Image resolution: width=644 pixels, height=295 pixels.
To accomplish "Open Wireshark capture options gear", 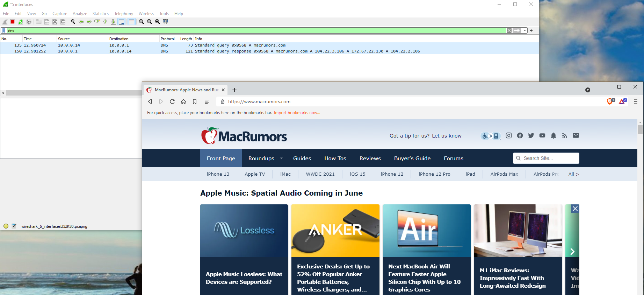I will click(29, 22).
